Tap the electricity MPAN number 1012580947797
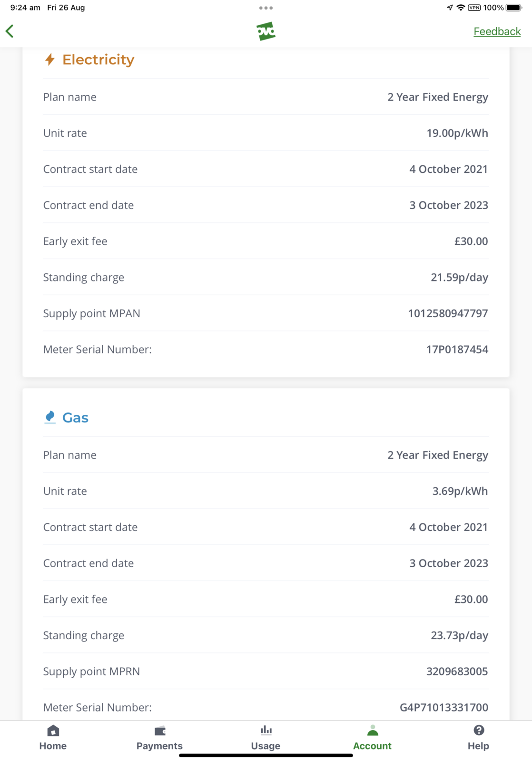 click(448, 313)
